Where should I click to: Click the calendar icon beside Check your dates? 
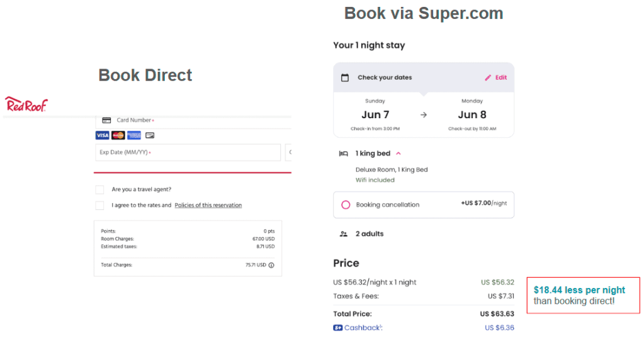click(x=345, y=77)
